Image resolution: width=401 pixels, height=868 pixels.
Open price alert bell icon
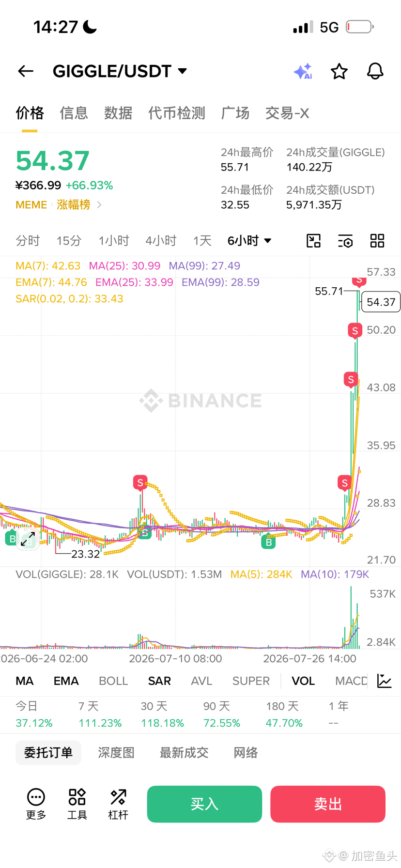(375, 71)
